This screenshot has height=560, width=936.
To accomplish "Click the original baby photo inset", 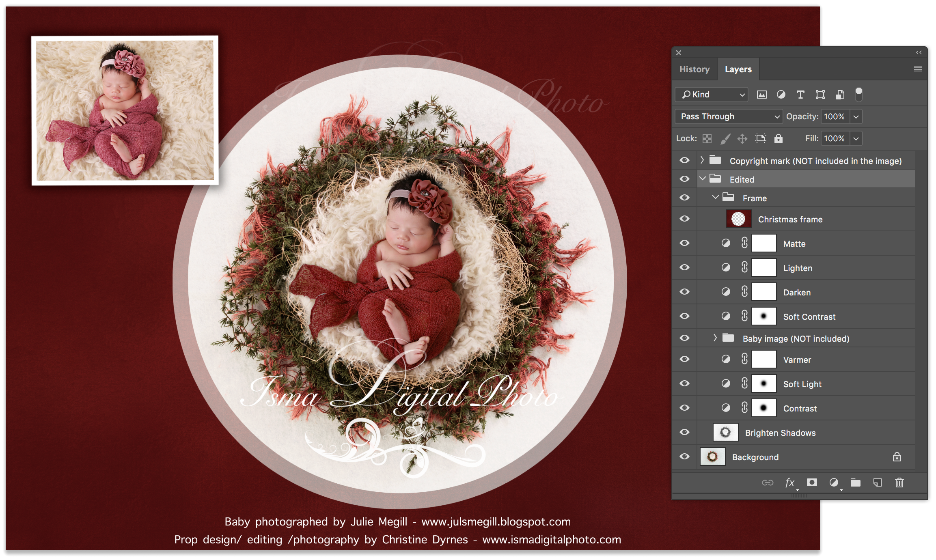I will point(125,110).
